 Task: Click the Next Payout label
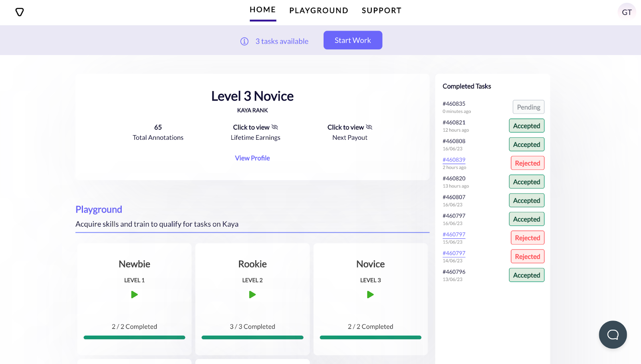click(350, 137)
